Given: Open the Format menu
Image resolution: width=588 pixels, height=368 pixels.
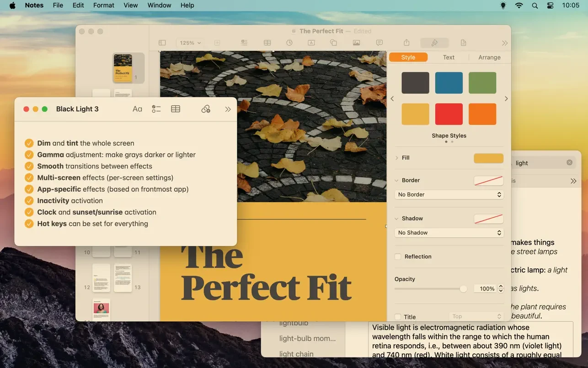Looking at the screenshot, I should [x=104, y=5].
